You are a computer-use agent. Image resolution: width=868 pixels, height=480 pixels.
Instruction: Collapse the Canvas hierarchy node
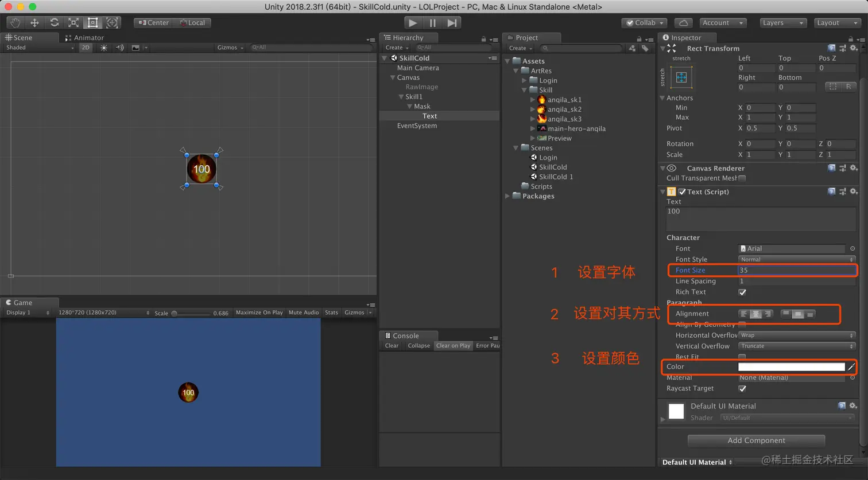393,77
